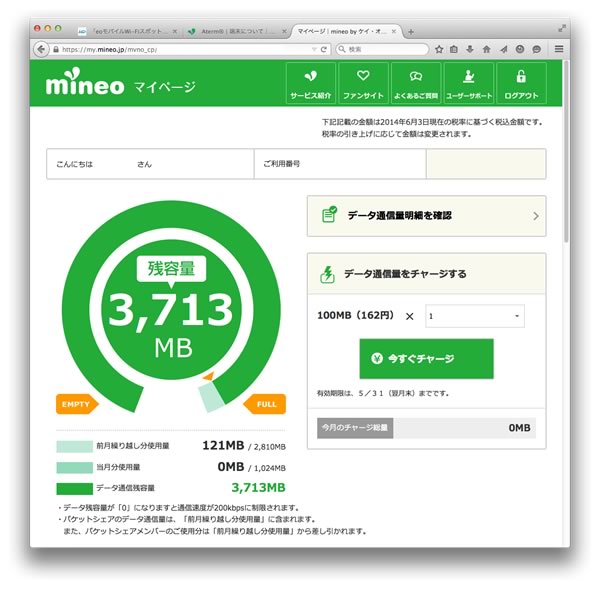Click the 3,713 MB remaining gauge
600x589 pixels.
tap(171, 308)
